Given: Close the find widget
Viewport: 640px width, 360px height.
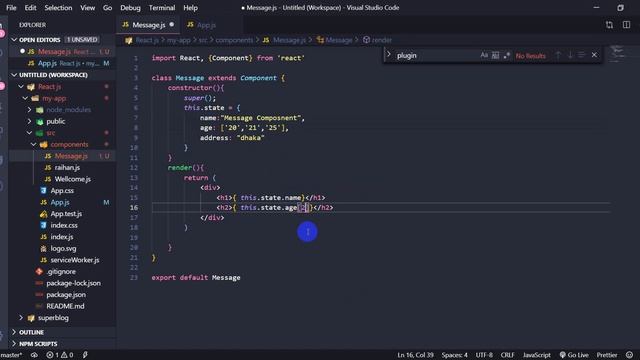Looking at the screenshot, I should point(594,55).
